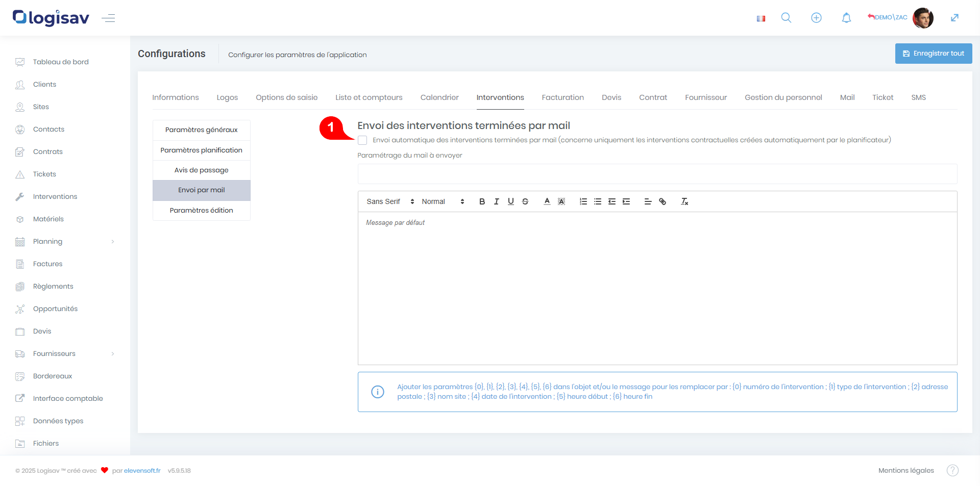Enable automatic sending of finished interventions
This screenshot has height=486, width=980.
point(362,140)
